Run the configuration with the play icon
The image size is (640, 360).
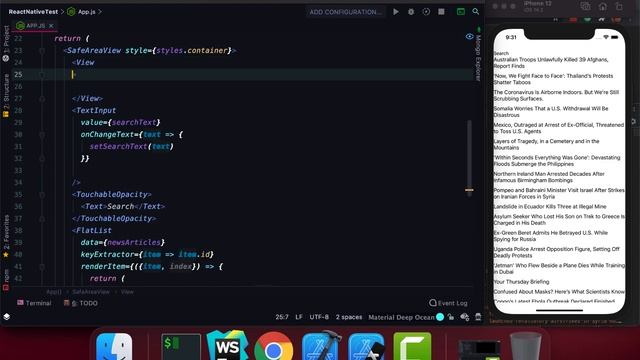396,12
